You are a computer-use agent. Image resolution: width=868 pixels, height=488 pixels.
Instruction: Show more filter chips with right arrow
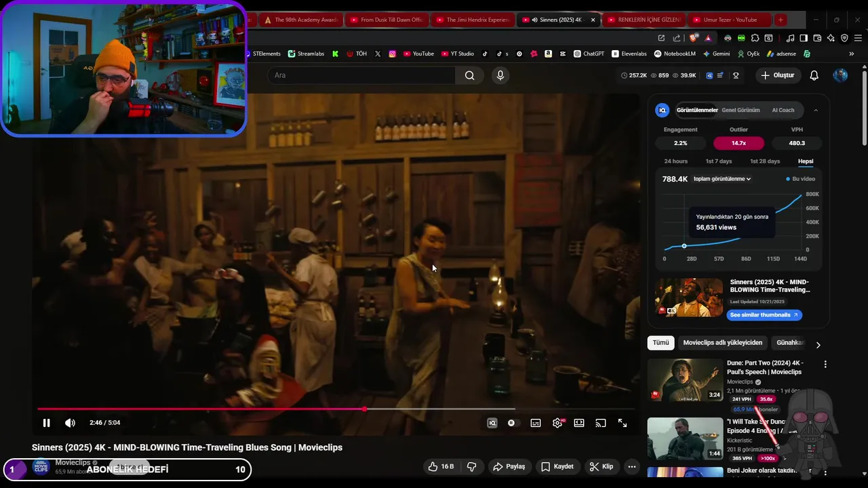pos(818,345)
